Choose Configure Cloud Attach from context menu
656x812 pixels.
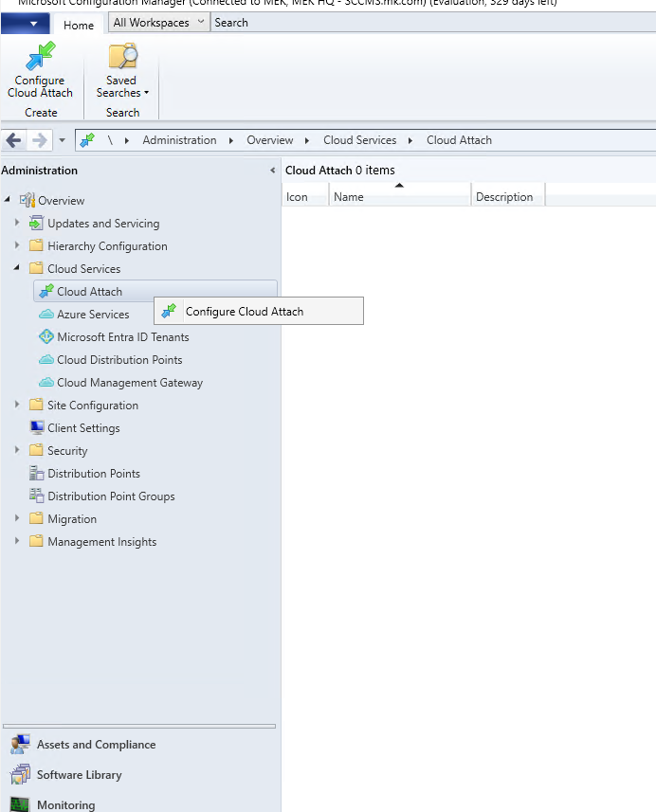click(x=244, y=312)
